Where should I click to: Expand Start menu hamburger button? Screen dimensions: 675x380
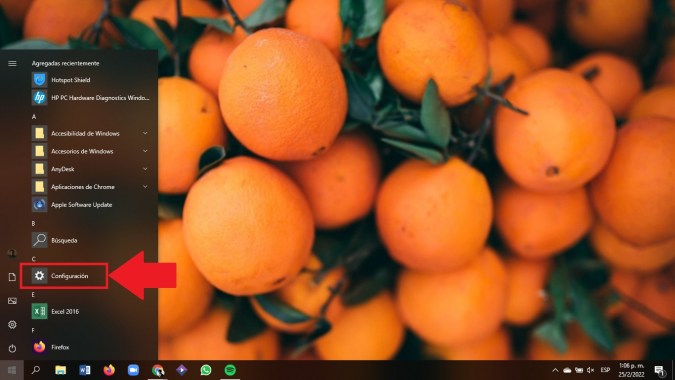click(x=12, y=63)
